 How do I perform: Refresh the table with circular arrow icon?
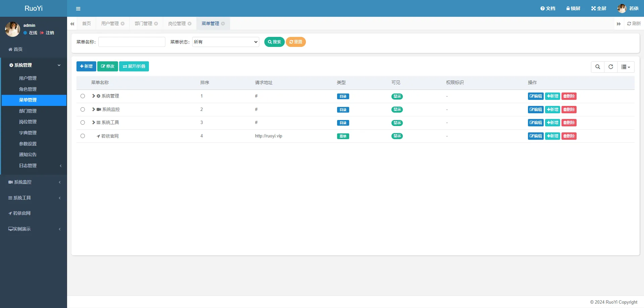(x=611, y=67)
